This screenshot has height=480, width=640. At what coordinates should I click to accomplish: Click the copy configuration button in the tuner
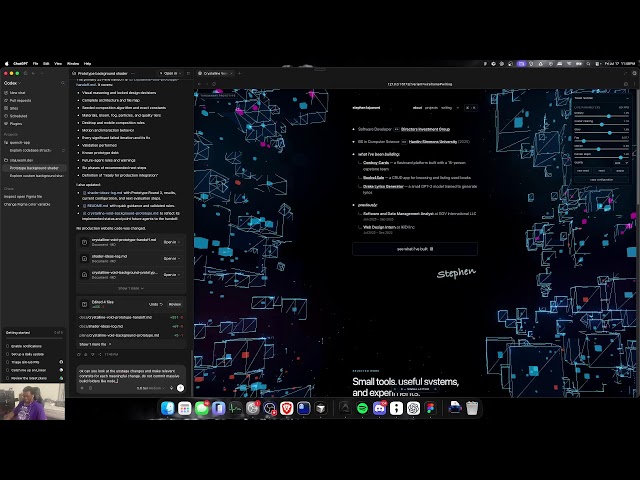tap(601, 180)
